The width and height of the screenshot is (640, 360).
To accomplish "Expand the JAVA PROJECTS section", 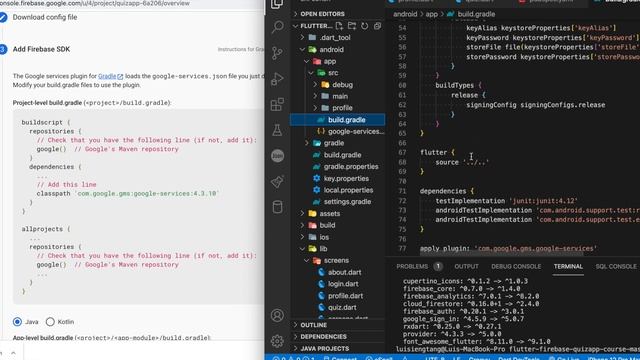I will pos(324,349).
